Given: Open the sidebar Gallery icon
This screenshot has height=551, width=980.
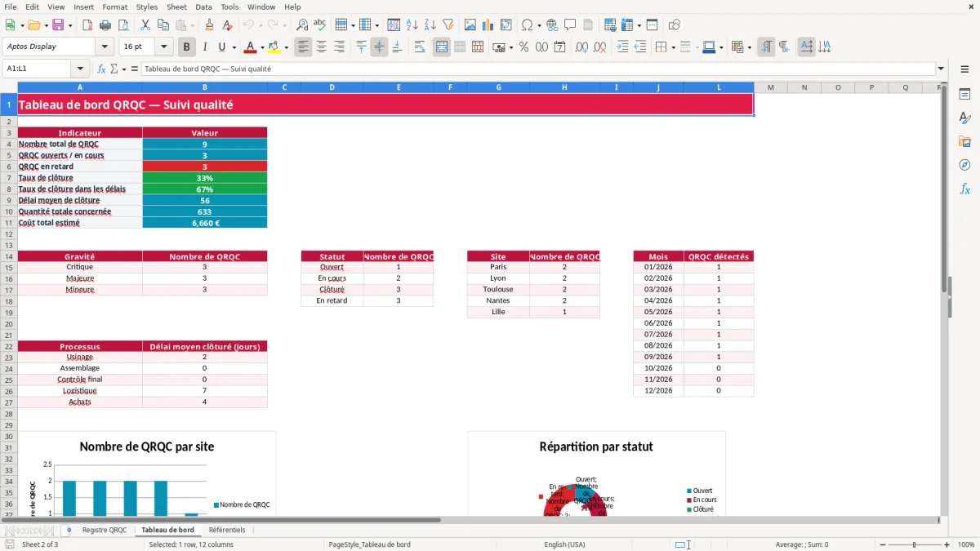Looking at the screenshot, I should 964,142.
